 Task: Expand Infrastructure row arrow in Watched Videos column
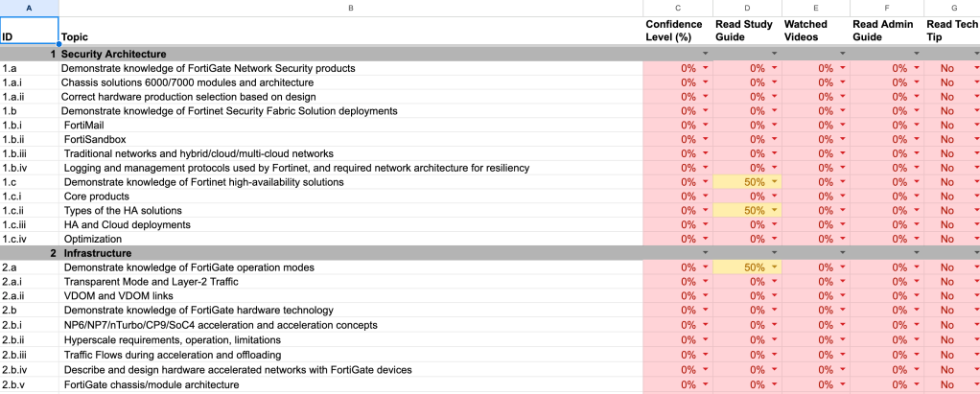(844, 253)
